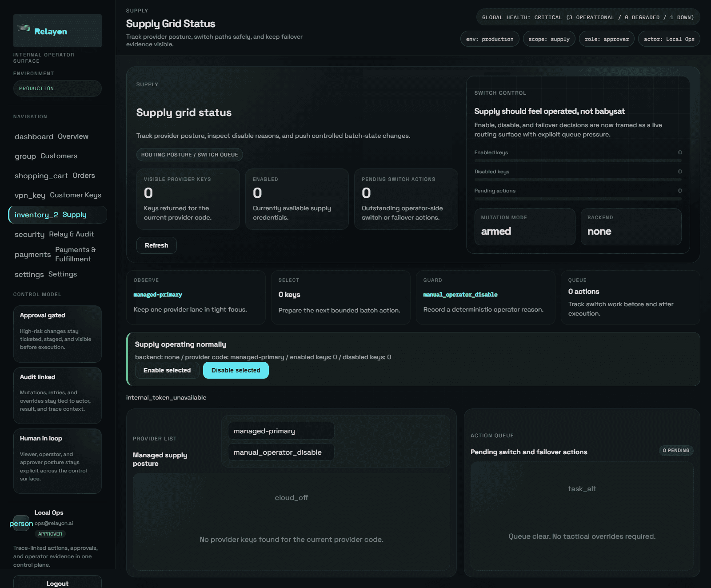Select the role: approver chip

(606, 39)
